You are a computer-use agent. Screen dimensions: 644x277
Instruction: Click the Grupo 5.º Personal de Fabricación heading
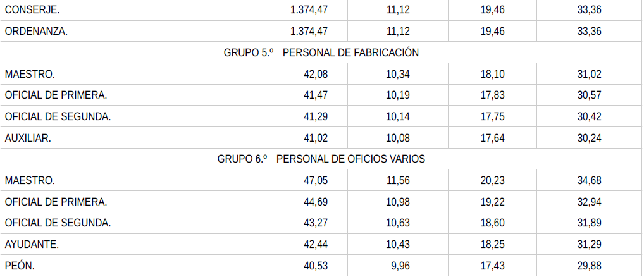coord(321,53)
